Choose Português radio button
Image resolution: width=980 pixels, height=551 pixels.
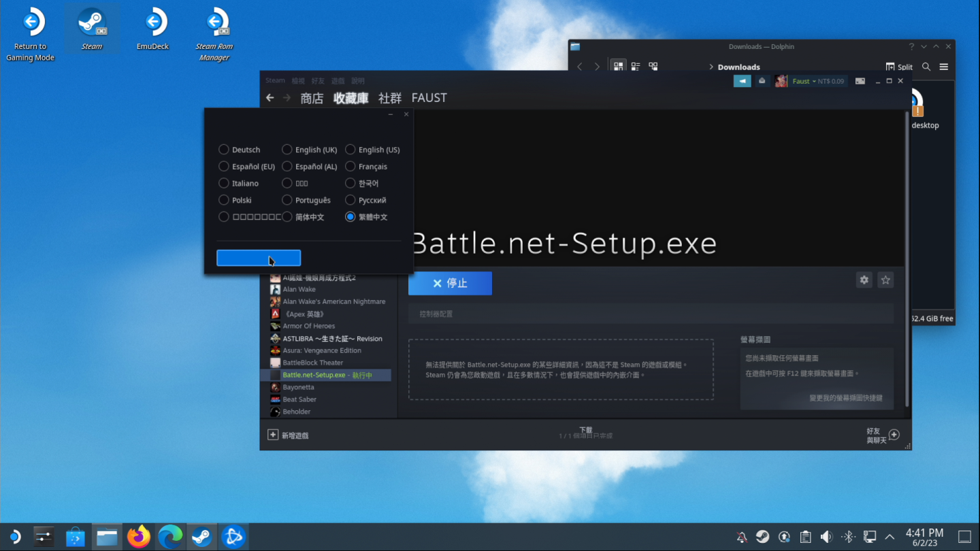click(x=306, y=201)
